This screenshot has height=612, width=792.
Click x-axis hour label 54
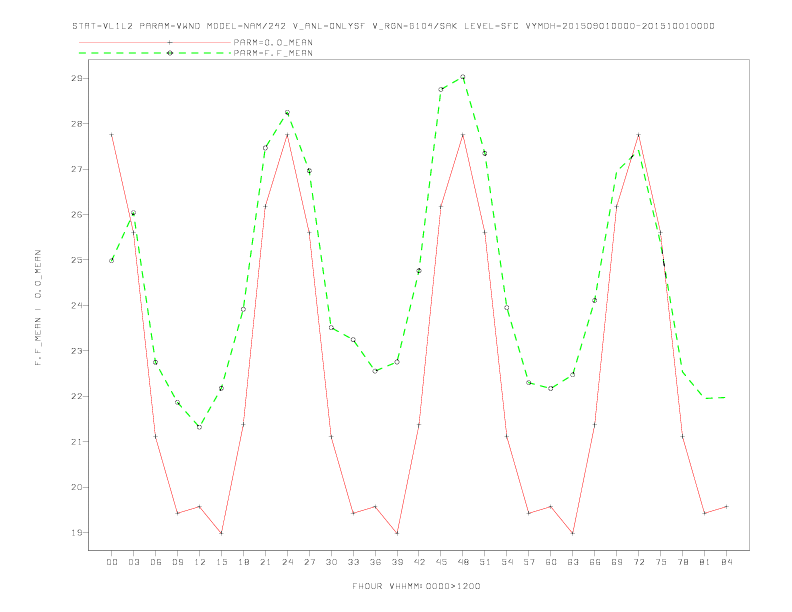[507, 562]
